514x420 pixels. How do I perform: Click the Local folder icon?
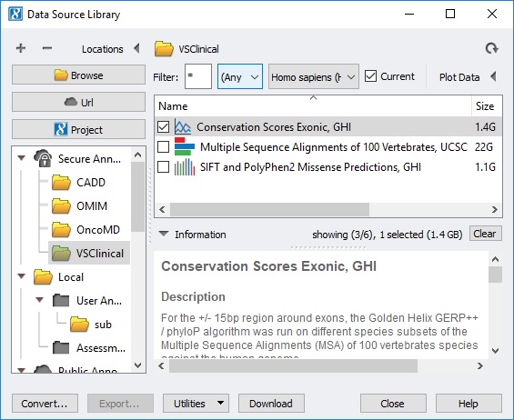[43, 277]
